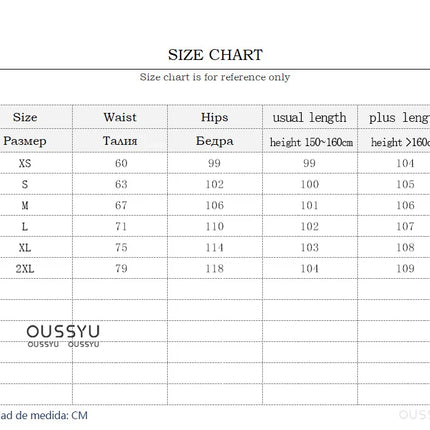Screen dimensions: 430x430
Task: Select the XS size row label
Action: 25,163
